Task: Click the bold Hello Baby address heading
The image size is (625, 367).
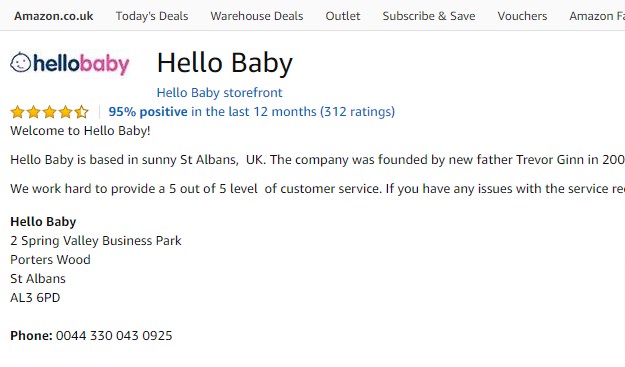Action: pyautogui.click(x=43, y=222)
